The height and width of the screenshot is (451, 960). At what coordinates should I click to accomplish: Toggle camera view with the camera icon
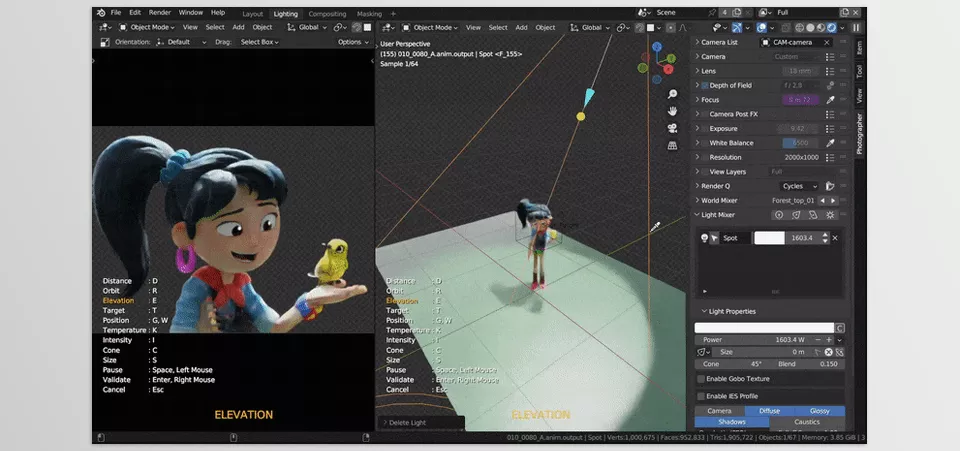coord(672,128)
